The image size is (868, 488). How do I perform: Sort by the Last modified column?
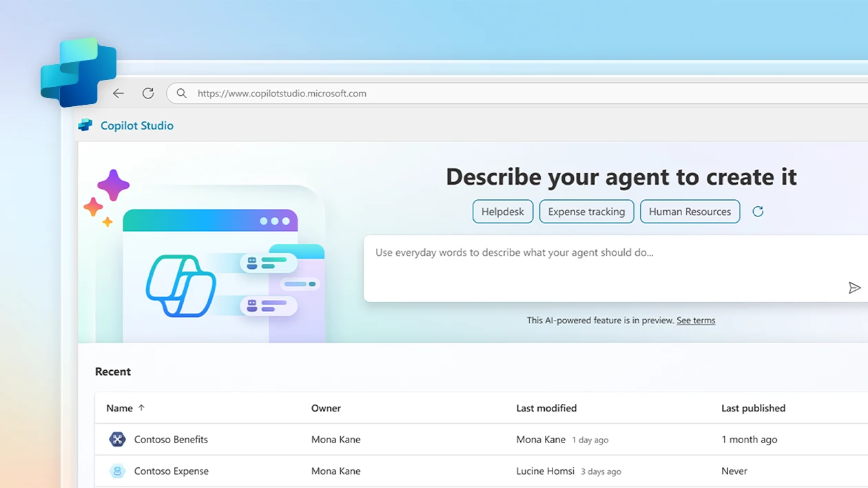[x=546, y=408]
